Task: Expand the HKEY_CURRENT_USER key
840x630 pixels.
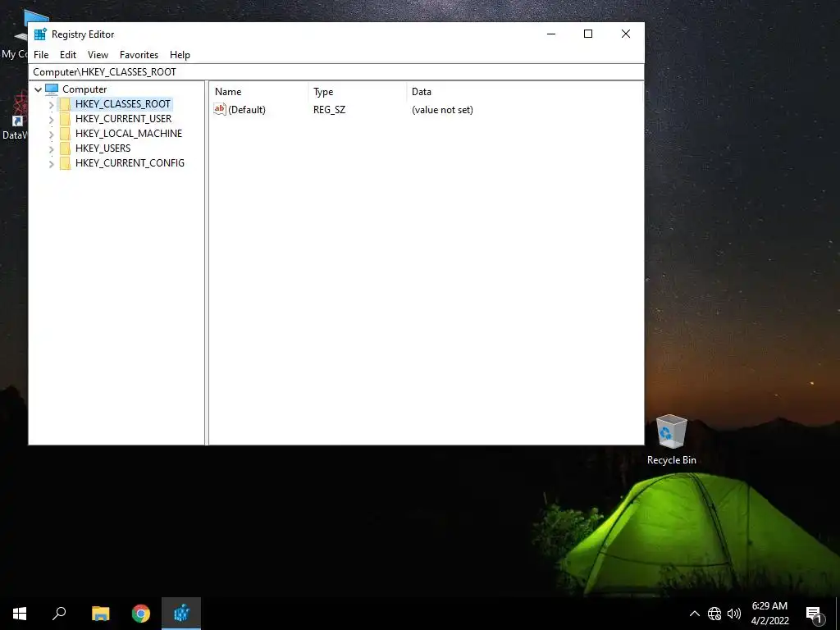Action: 52,120
